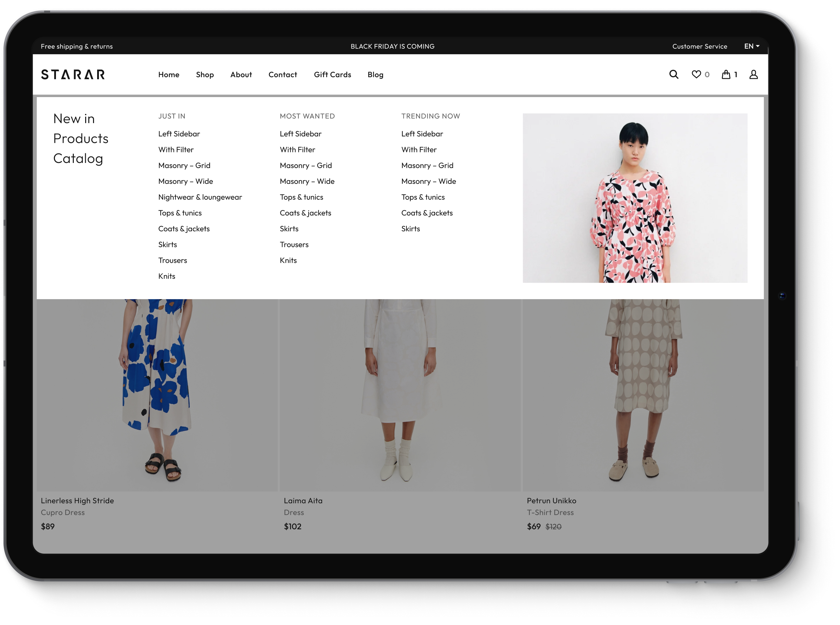Choose Coats & jackets under Trending Now
The height and width of the screenshot is (625, 840).
coord(427,213)
